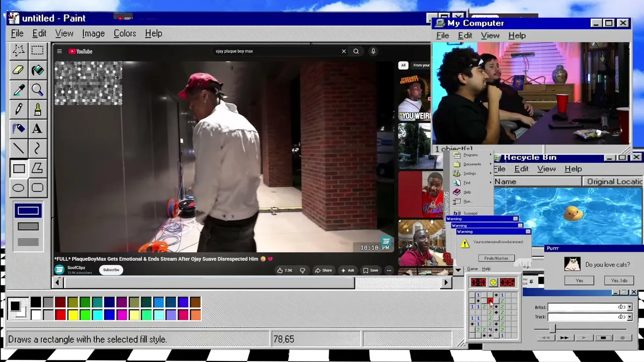Screen dimensions: 644x362
Task: Click the YouTube search magnifier button
Action: (x=356, y=51)
